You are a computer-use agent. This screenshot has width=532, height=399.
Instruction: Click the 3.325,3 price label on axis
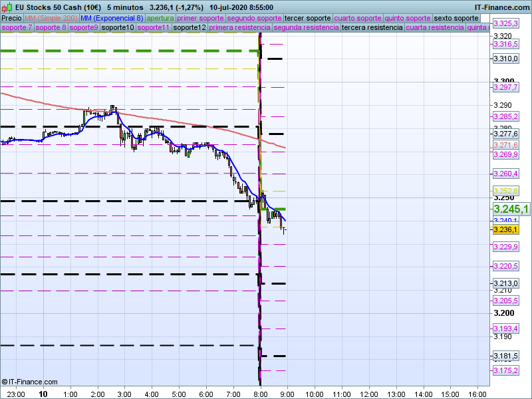505,23
